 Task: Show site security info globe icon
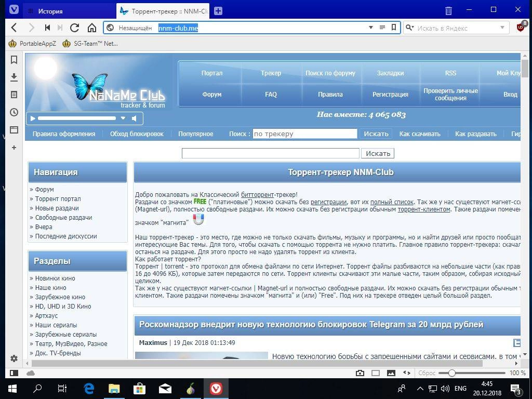pos(110,28)
